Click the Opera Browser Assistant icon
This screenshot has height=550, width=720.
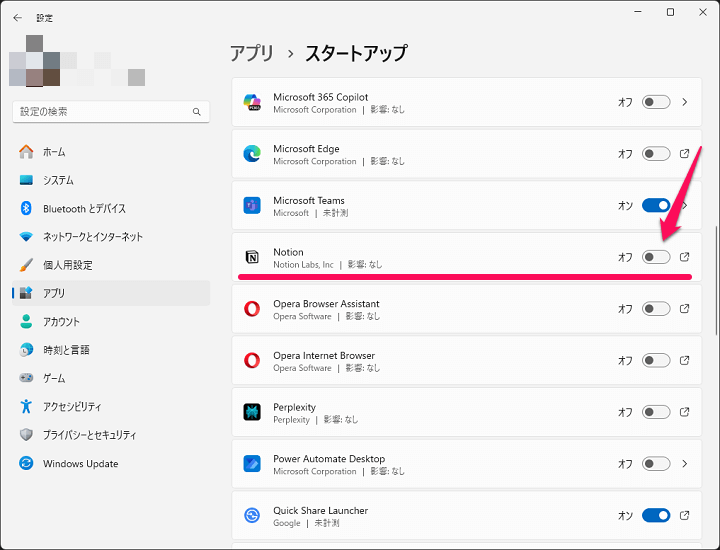pyautogui.click(x=252, y=309)
